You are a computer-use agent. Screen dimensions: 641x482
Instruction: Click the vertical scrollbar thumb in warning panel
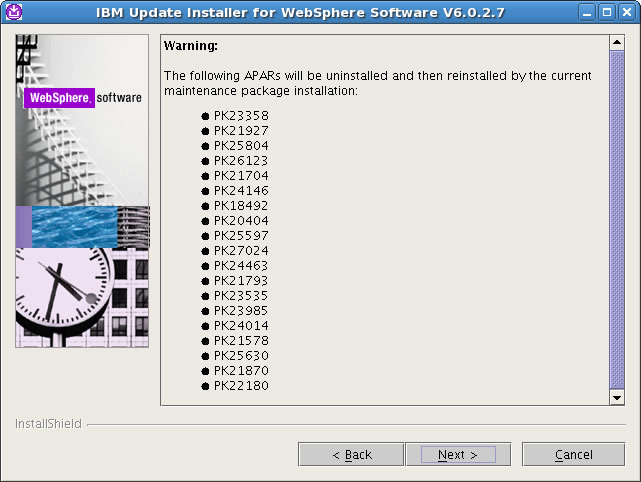click(617, 220)
